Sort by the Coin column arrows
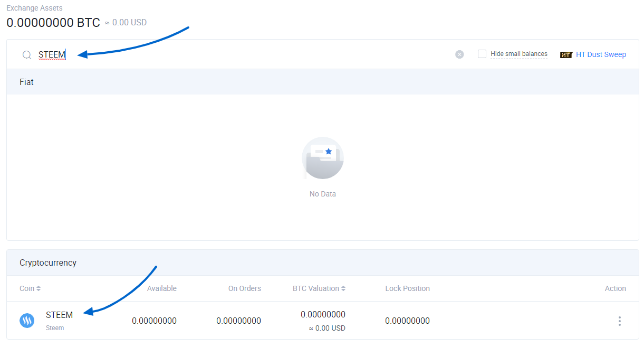 pyautogui.click(x=39, y=288)
